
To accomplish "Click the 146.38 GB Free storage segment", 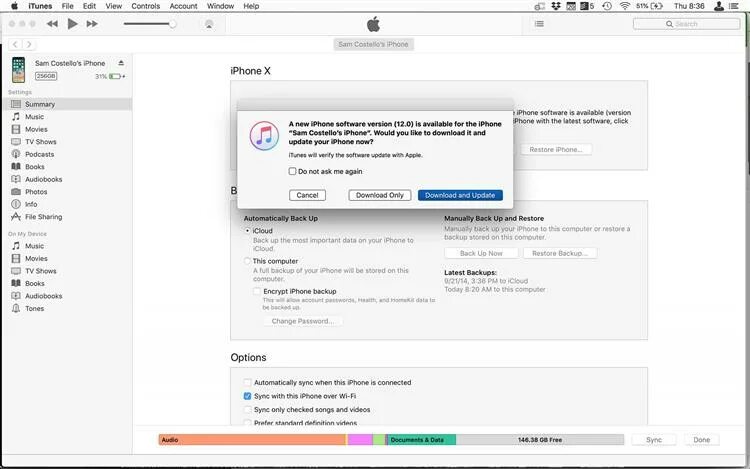I will 540,439.
